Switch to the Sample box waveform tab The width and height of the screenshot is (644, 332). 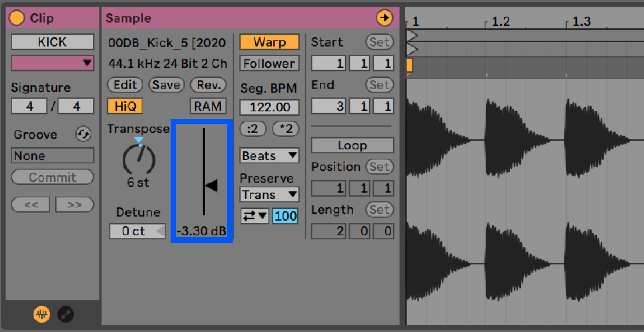[x=41, y=315]
